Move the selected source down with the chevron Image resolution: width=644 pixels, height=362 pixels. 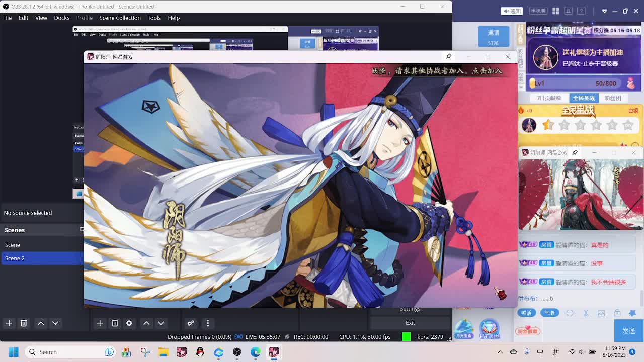pos(161,323)
